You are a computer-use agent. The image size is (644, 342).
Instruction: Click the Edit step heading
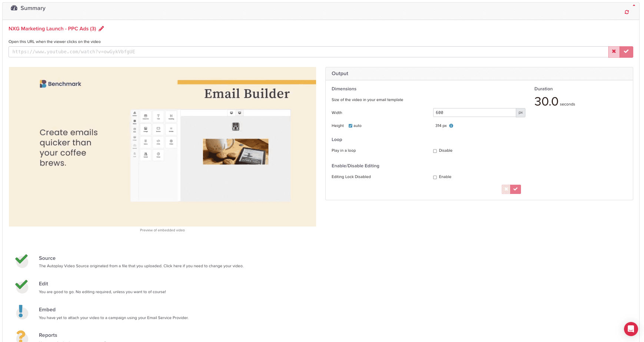43,284
